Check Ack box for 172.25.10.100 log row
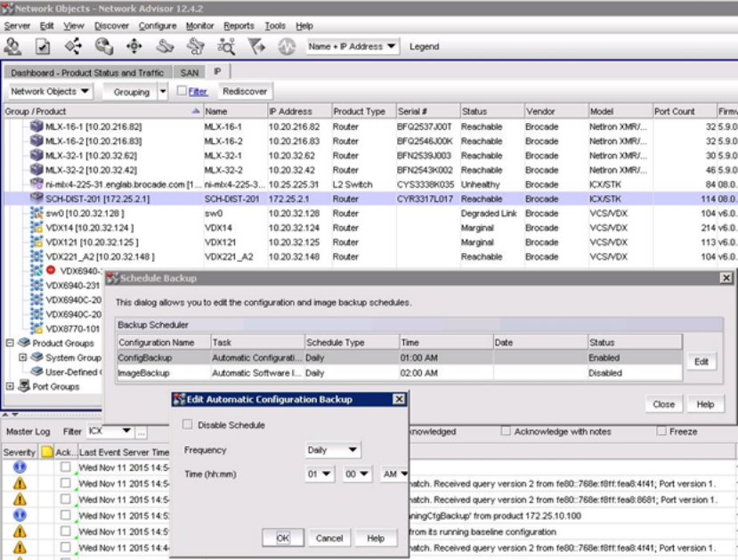Image resolution: width=738 pixels, height=560 pixels. point(65,515)
